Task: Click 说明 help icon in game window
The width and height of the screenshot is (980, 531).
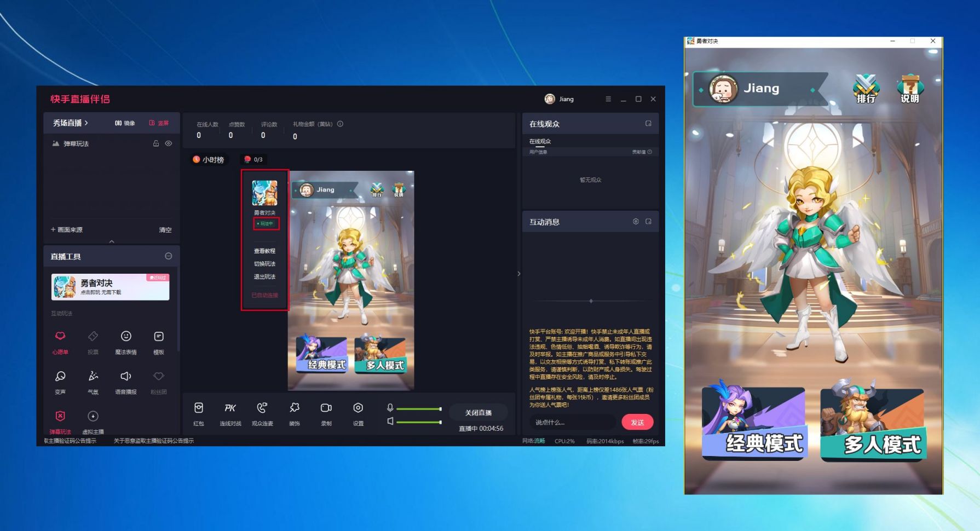Action: click(910, 89)
